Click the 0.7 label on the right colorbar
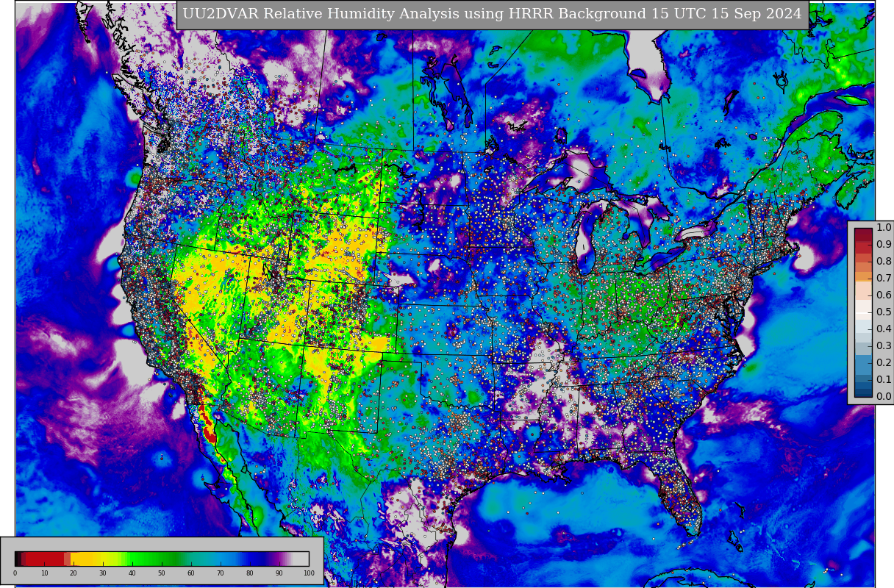 pyautogui.click(x=884, y=279)
